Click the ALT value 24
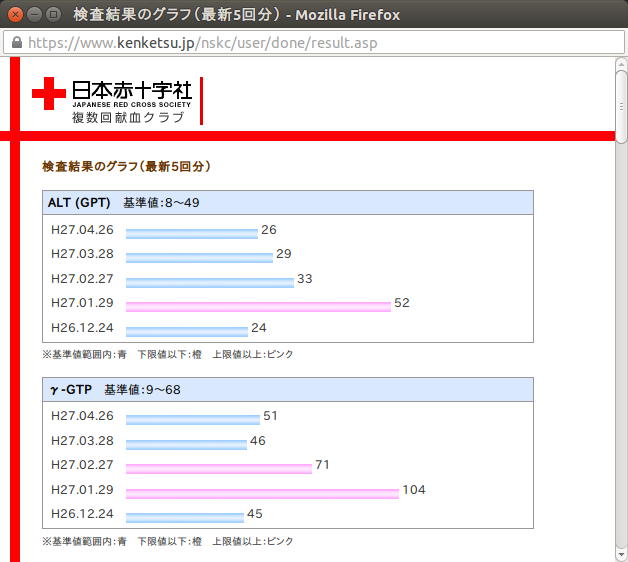The width and height of the screenshot is (628, 562). pyautogui.click(x=259, y=328)
